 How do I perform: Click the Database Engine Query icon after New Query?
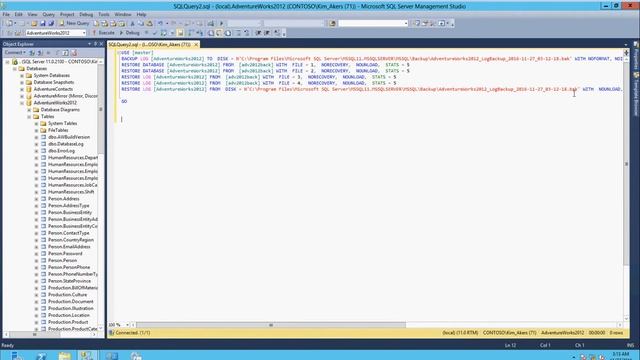pos(96,24)
